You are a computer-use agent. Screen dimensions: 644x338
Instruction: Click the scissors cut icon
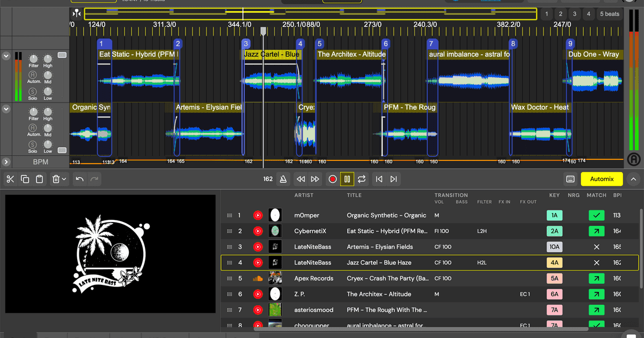(10, 179)
